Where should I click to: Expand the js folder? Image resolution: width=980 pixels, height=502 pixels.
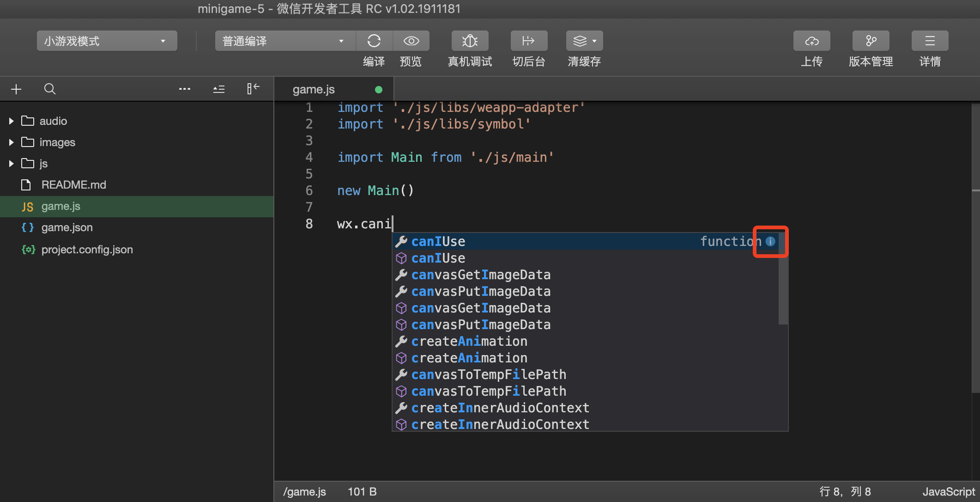(x=11, y=164)
